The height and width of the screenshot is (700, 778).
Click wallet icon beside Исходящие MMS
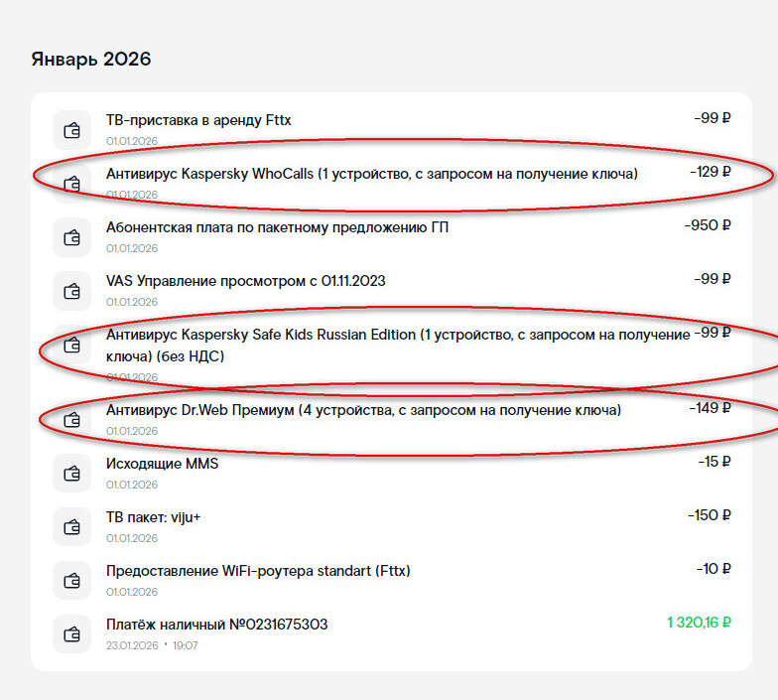tap(71, 474)
